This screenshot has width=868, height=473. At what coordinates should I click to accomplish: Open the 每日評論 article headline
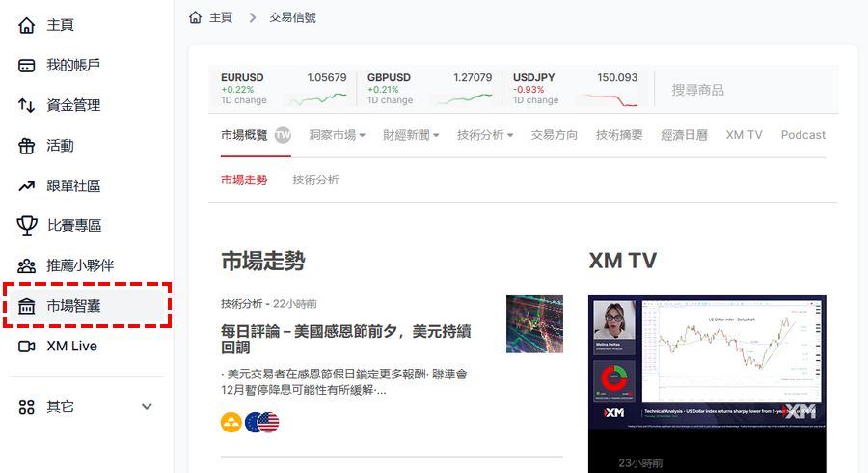click(346, 339)
